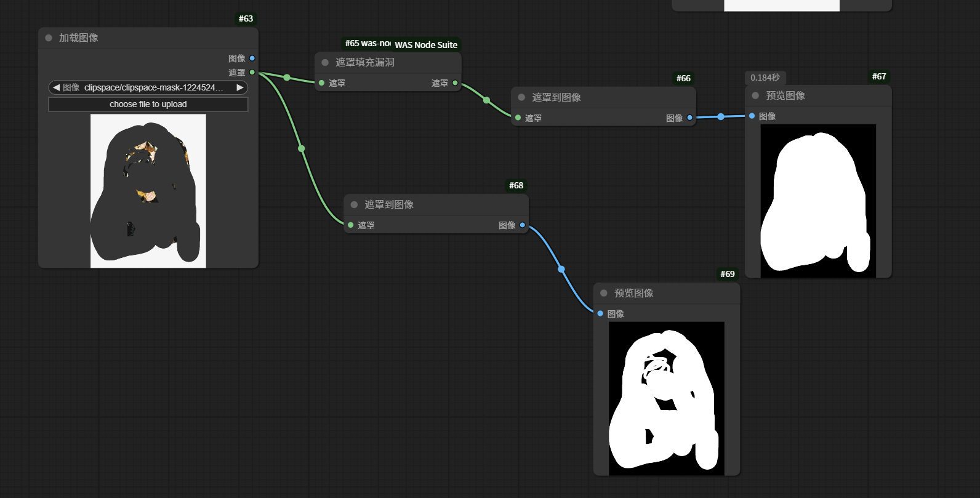980x498 pixels.
Task: Click the #67 node ID badge
Action: coord(879,76)
